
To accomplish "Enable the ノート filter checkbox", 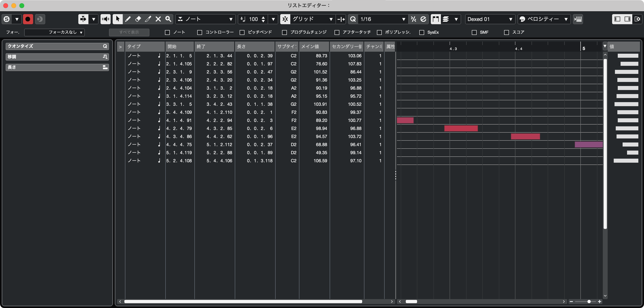I will pos(168,32).
